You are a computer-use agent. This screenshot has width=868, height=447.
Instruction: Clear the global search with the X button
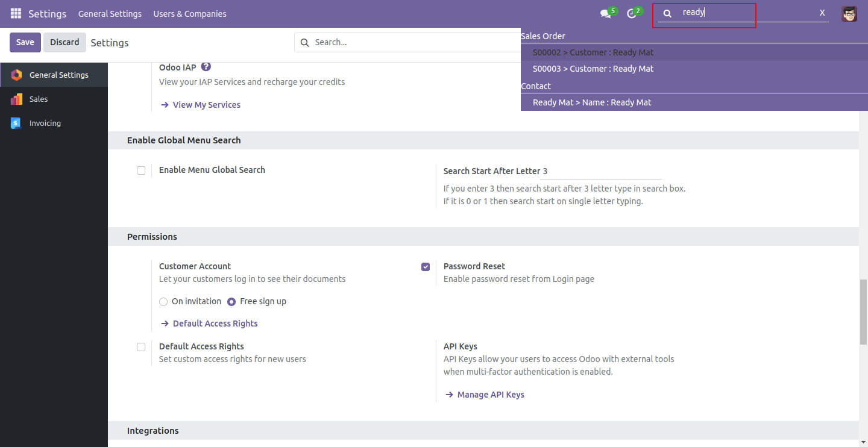pyautogui.click(x=822, y=13)
